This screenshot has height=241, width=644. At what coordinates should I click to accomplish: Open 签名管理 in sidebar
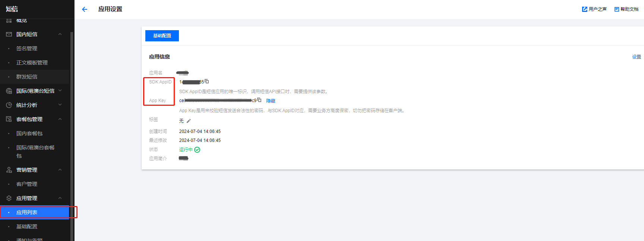click(27, 48)
